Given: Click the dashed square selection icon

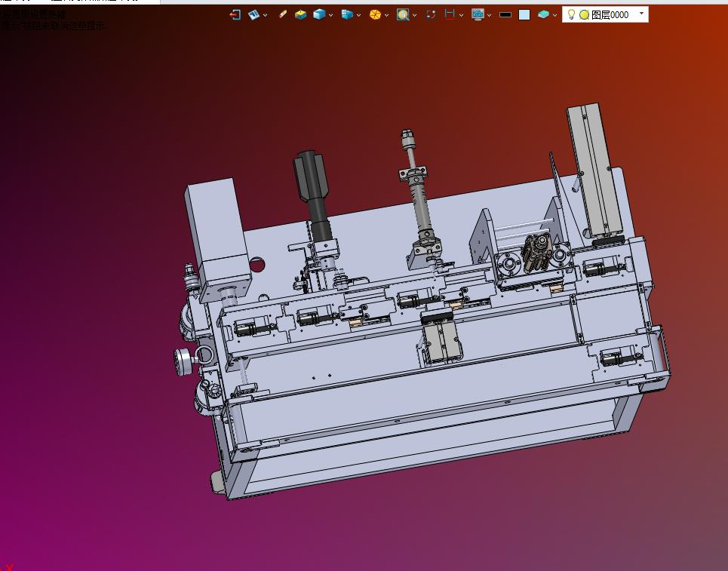Looking at the screenshot, I should click(431, 15).
